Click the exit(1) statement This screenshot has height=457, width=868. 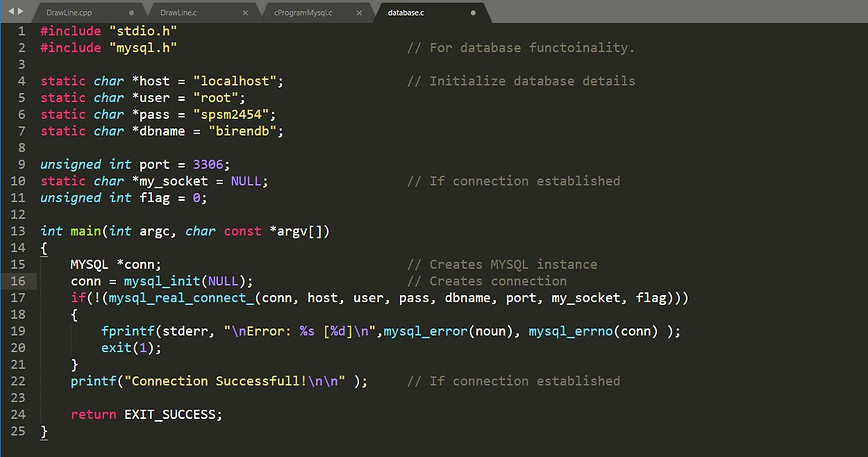click(131, 348)
